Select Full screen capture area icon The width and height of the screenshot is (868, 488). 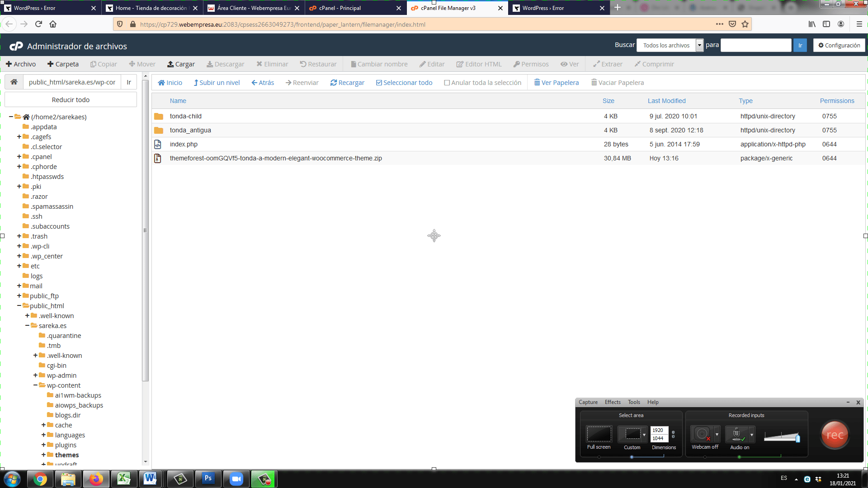(599, 434)
